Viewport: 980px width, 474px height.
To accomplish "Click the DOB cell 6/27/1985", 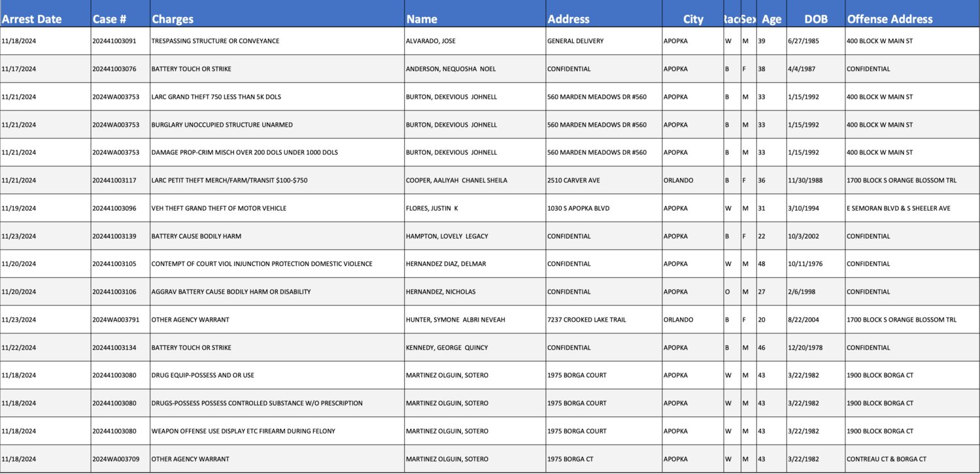I will (x=815, y=41).
